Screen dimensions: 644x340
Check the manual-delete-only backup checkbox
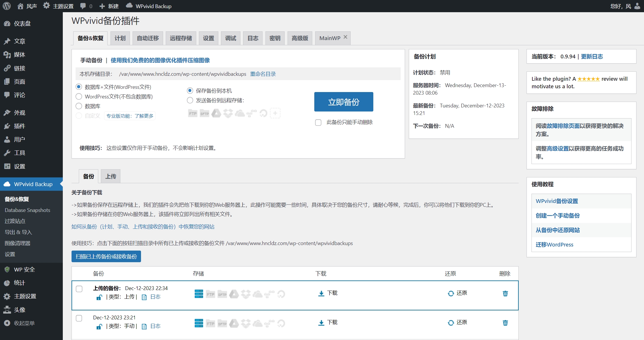click(x=318, y=123)
